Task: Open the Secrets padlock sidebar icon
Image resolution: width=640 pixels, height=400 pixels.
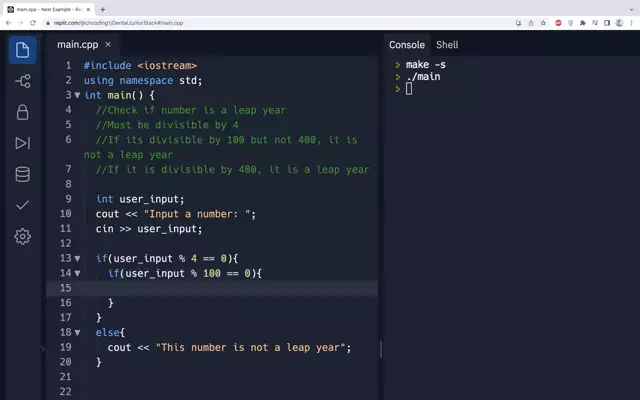Action: [x=22, y=112]
